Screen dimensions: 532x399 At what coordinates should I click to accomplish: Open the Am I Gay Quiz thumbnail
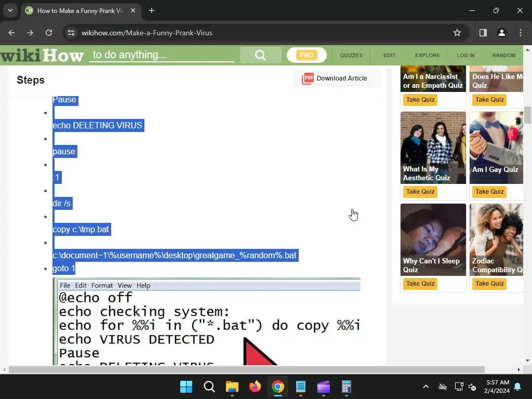[x=496, y=148]
